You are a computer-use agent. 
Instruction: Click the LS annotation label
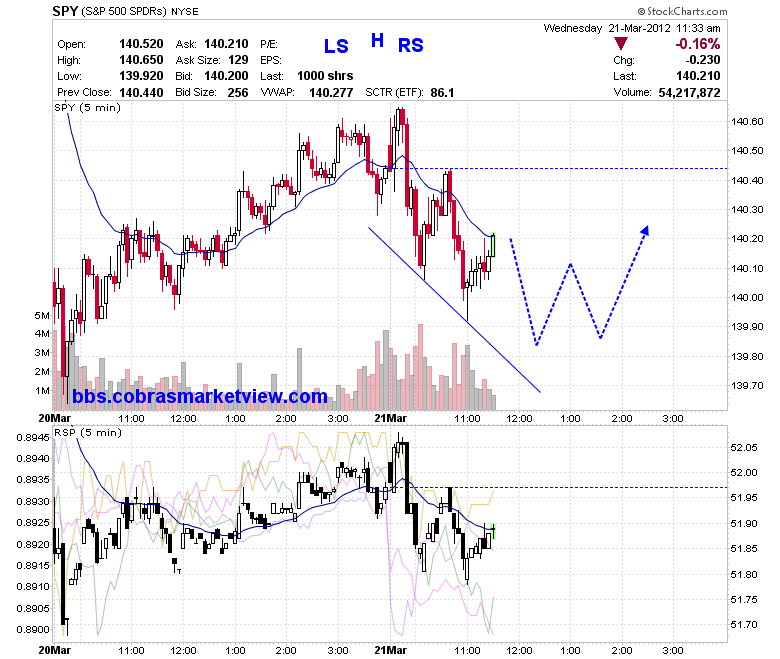click(x=336, y=46)
